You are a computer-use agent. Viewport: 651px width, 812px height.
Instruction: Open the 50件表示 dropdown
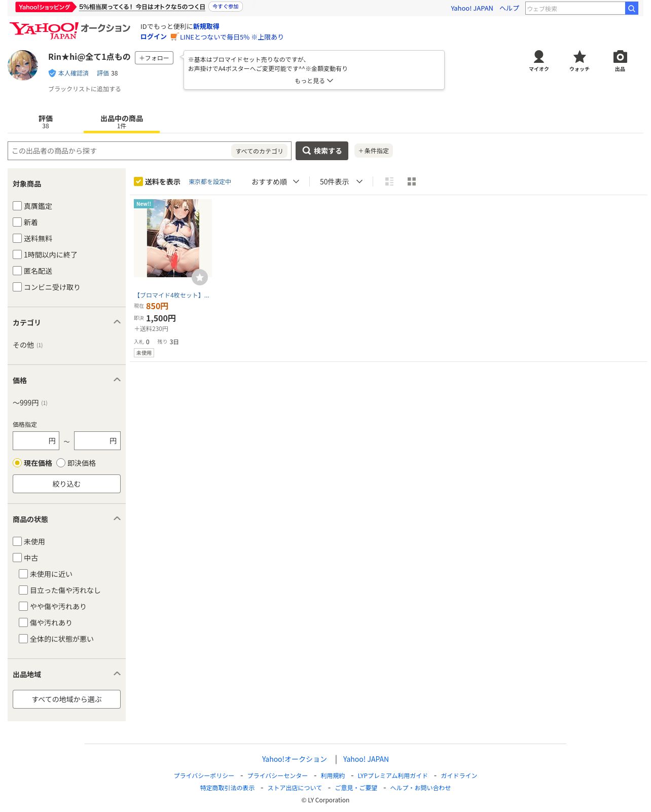(x=341, y=181)
